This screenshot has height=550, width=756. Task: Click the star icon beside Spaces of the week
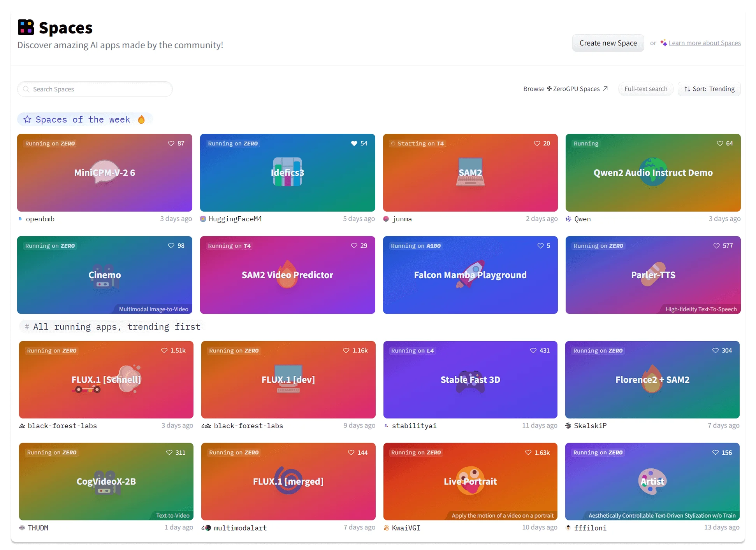coord(27,119)
